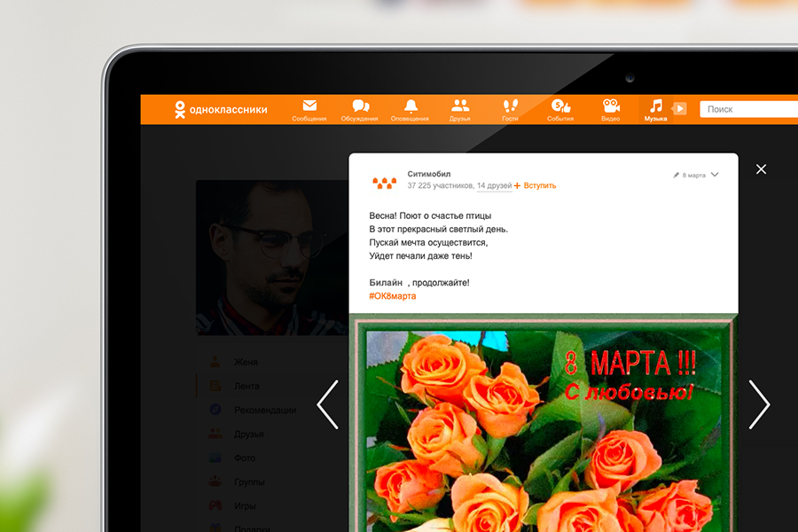798x532 pixels.
Task: Click the Лента feed icon in sidebar
Action: (215, 386)
